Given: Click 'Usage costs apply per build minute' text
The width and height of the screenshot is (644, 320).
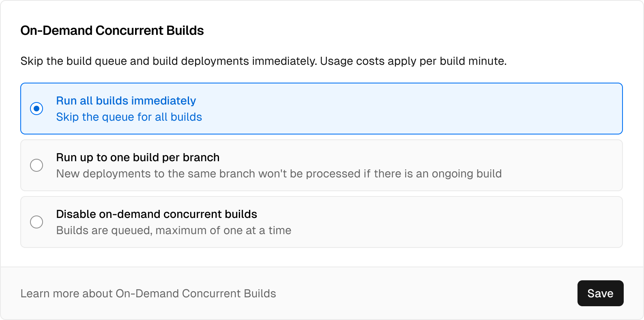Looking at the screenshot, I should [413, 61].
